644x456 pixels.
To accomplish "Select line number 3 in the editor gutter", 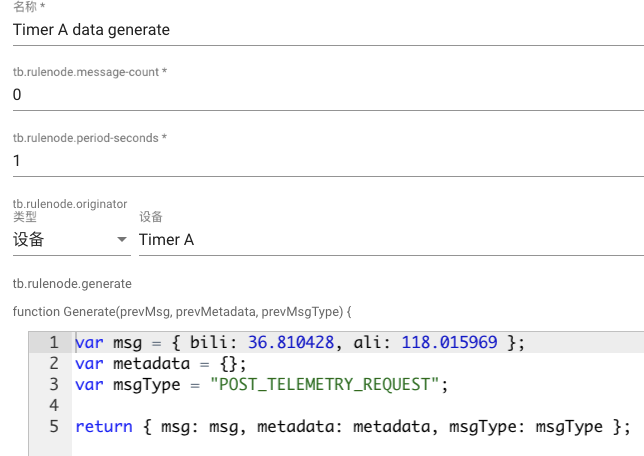I will pos(53,385).
